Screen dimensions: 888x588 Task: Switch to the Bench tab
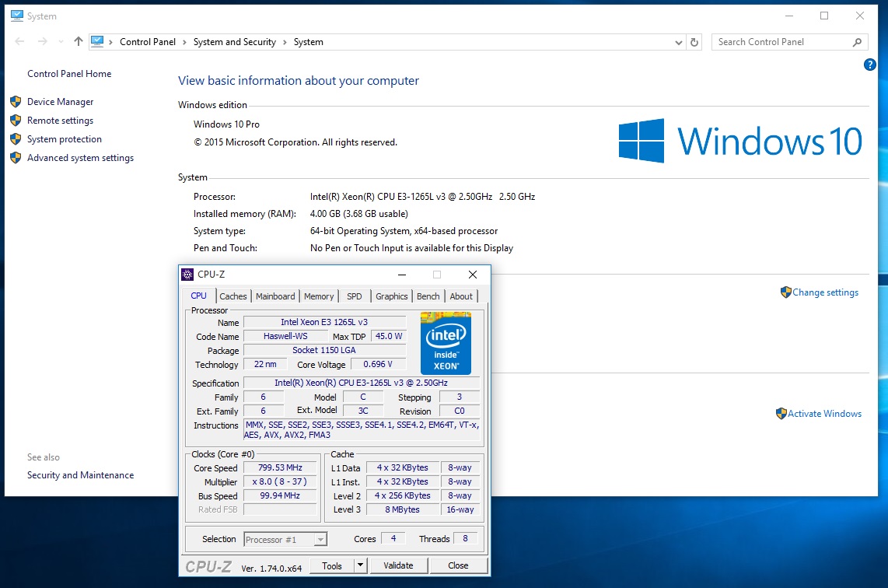428,296
